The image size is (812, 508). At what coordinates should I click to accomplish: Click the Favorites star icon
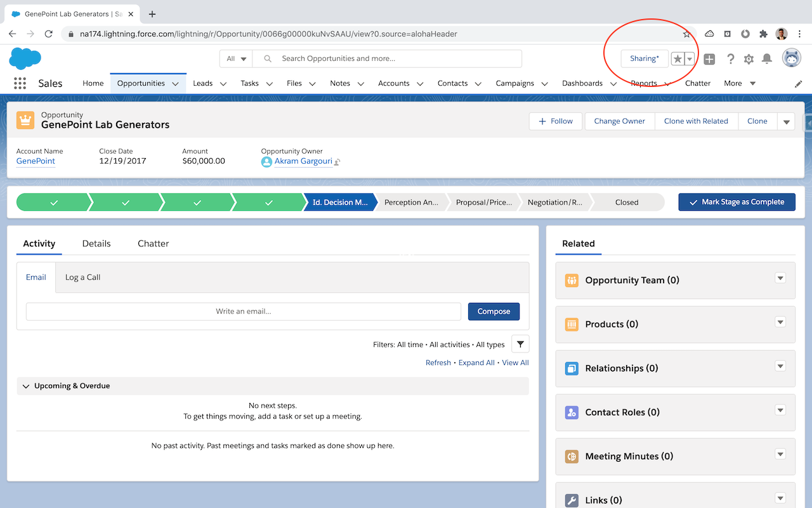678,59
